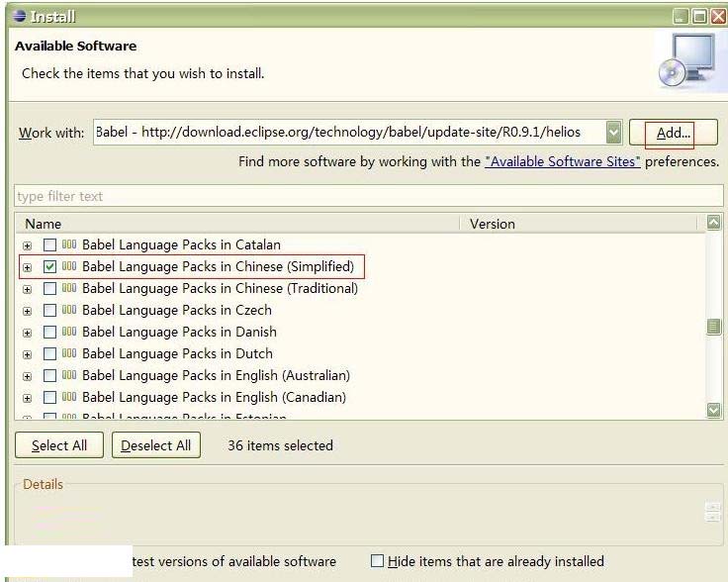Expand the Dutch language pack tree node
This screenshot has height=582, width=728.
point(28,355)
